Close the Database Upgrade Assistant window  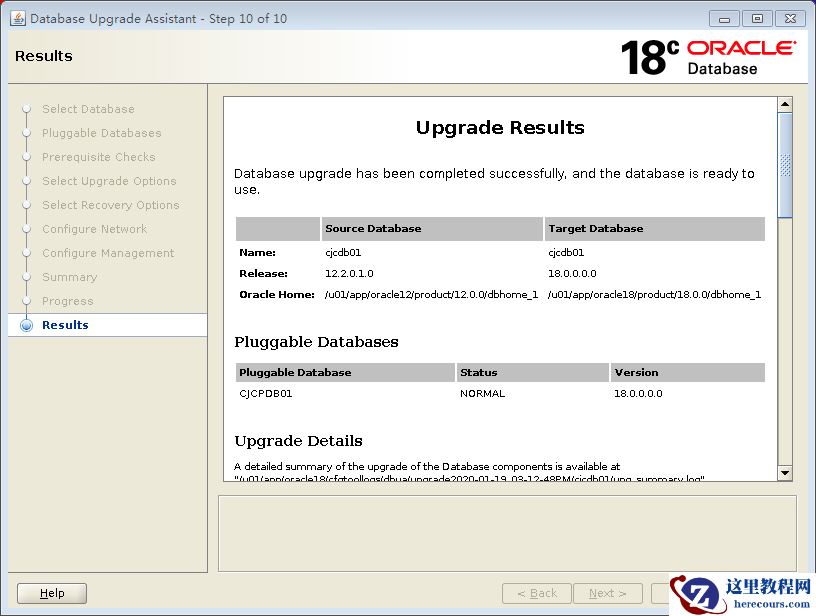click(x=790, y=19)
